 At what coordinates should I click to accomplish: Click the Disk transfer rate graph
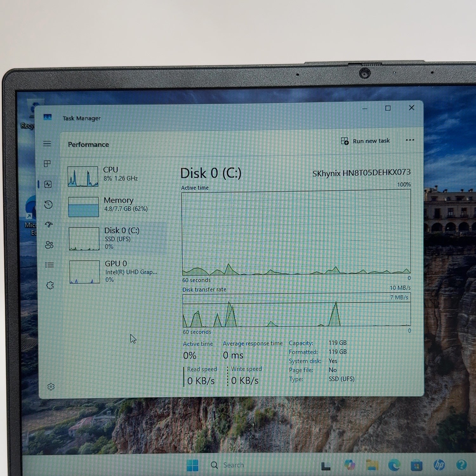[297, 310]
